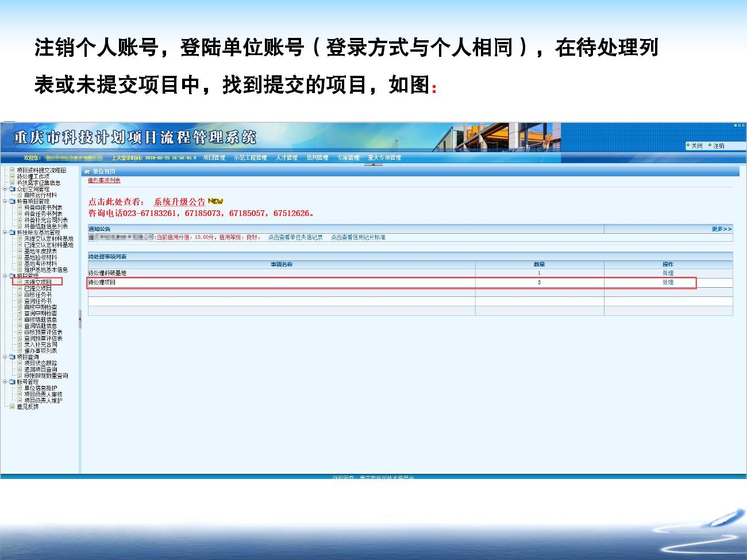Click the 单位首页 panel header icon
This screenshot has height=560, width=747.
87,172
